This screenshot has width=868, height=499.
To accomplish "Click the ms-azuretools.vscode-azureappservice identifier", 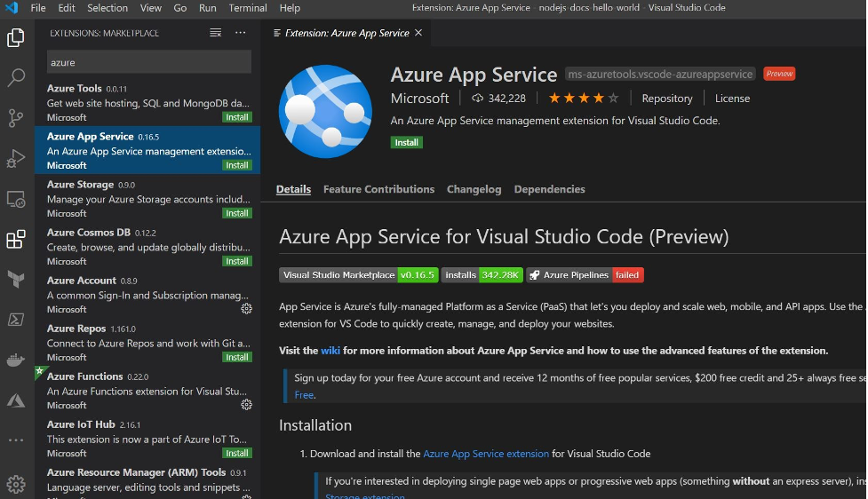I will (x=660, y=74).
